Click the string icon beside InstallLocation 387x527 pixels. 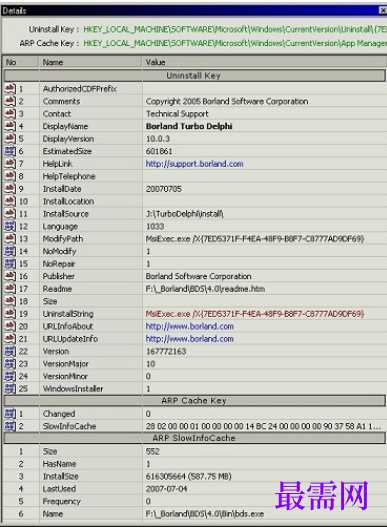[10, 201]
